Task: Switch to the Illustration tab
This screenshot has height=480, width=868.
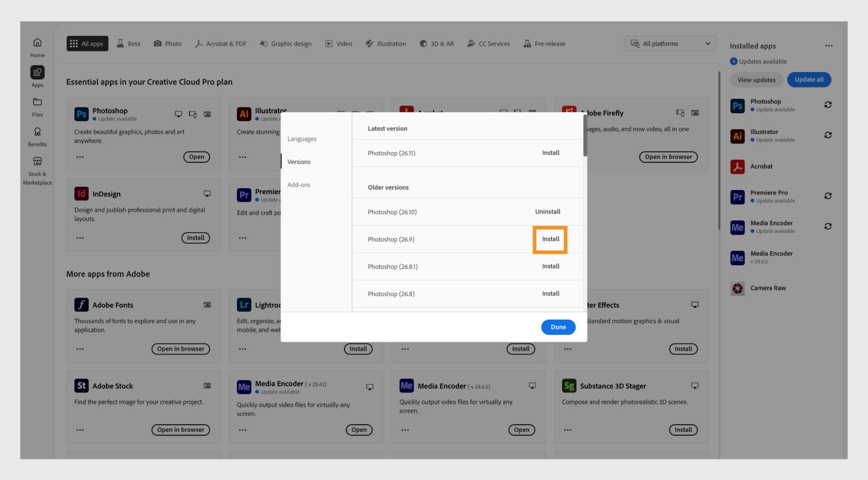Action: pyautogui.click(x=386, y=44)
